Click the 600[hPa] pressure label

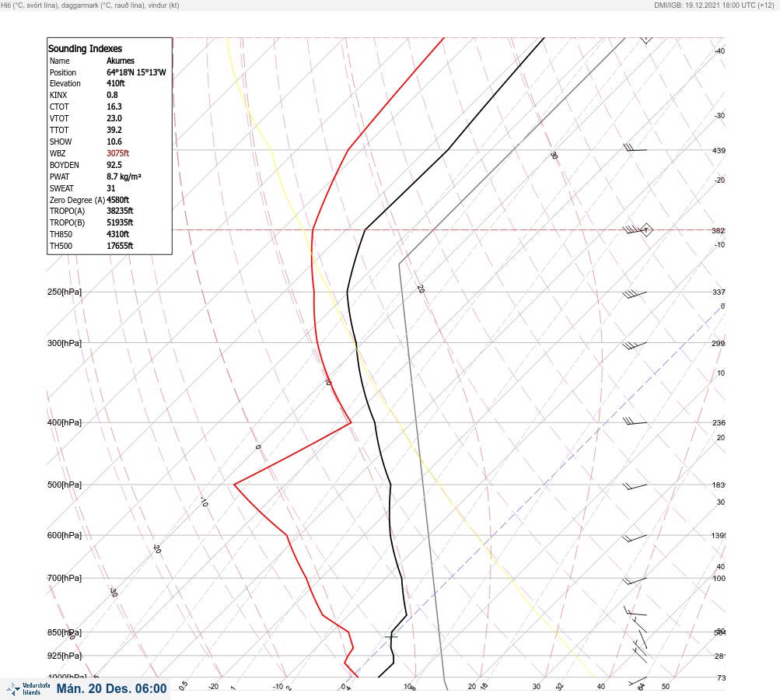point(65,535)
